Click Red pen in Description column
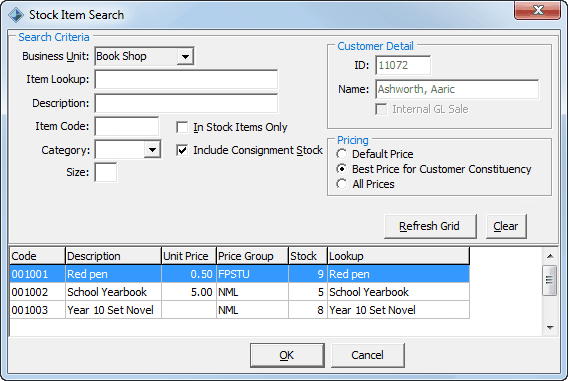The height and width of the screenshot is (381, 570). [x=113, y=274]
